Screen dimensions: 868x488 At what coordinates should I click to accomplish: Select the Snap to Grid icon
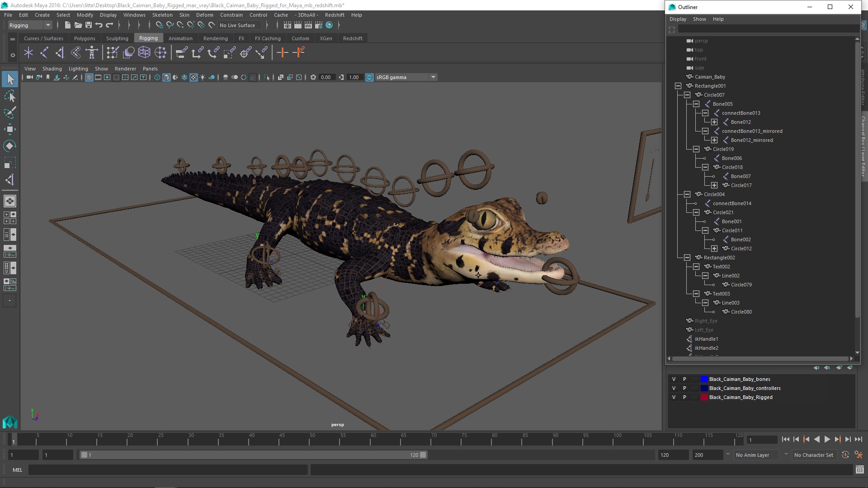(159, 25)
